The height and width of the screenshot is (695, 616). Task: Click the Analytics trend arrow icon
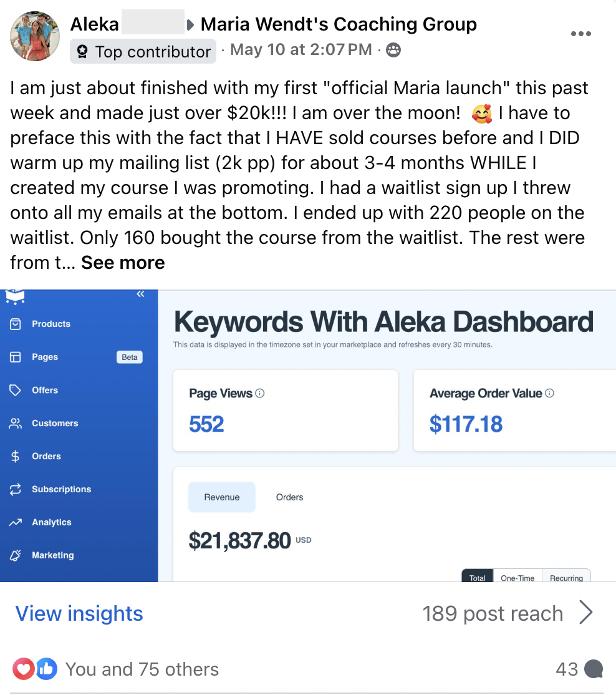click(x=16, y=522)
